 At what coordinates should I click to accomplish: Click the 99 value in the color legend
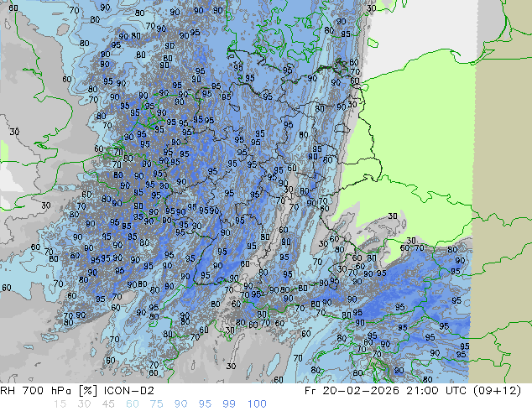(x=229, y=404)
